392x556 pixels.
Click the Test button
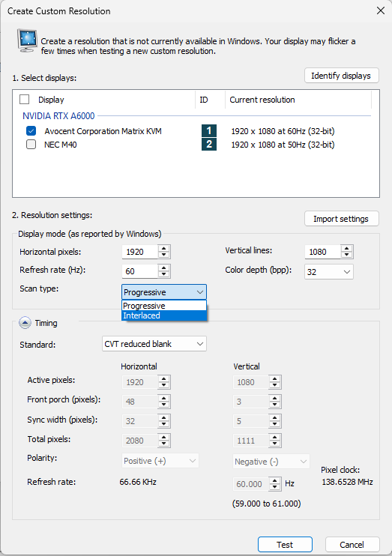[286, 544]
